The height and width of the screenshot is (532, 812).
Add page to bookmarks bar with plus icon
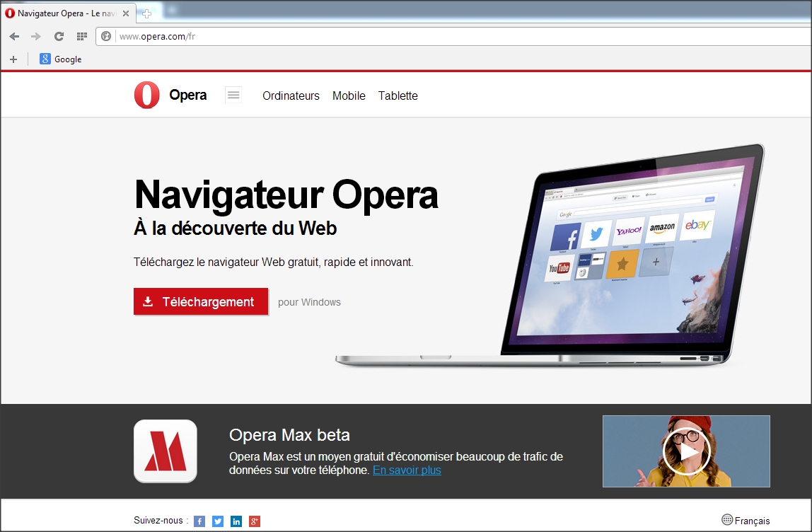point(13,59)
